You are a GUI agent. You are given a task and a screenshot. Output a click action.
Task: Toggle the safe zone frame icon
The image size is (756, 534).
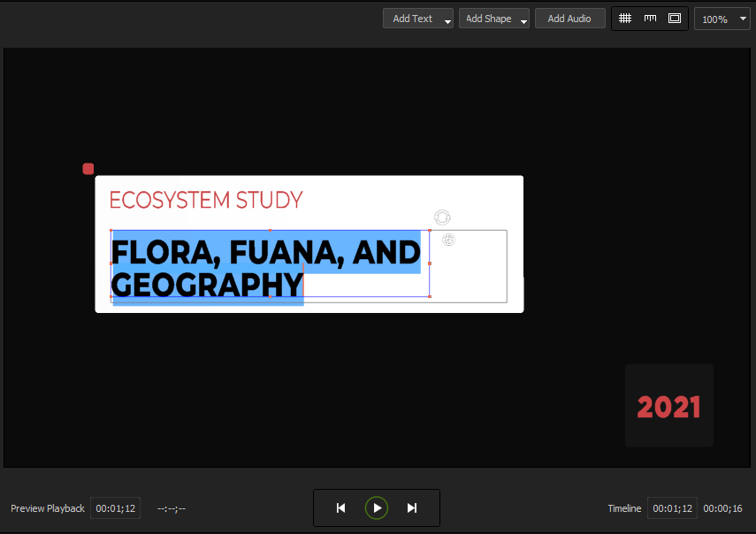pos(675,19)
